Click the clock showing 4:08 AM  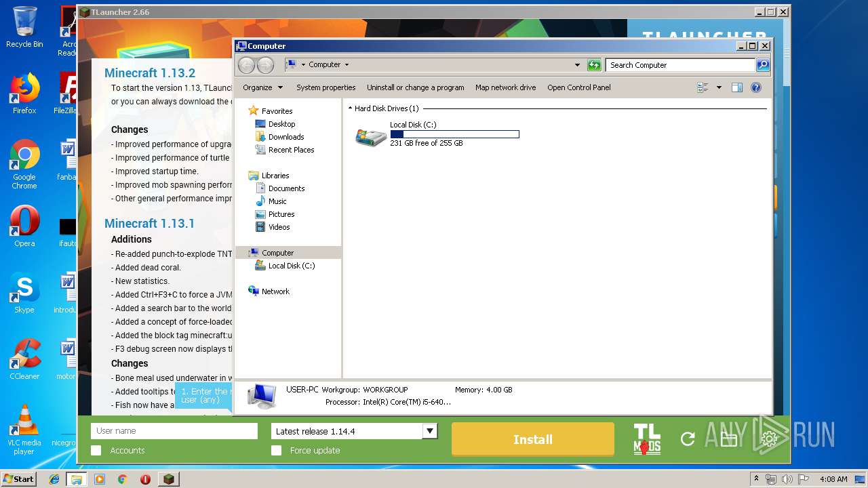[x=833, y=479]
